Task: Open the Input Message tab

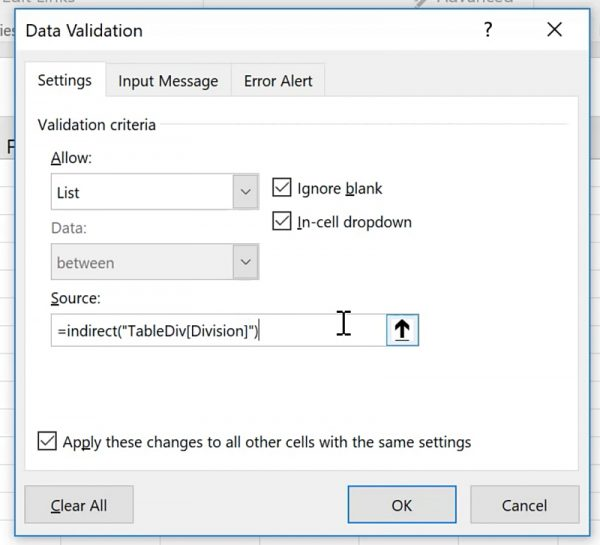Action: (168, 82)
